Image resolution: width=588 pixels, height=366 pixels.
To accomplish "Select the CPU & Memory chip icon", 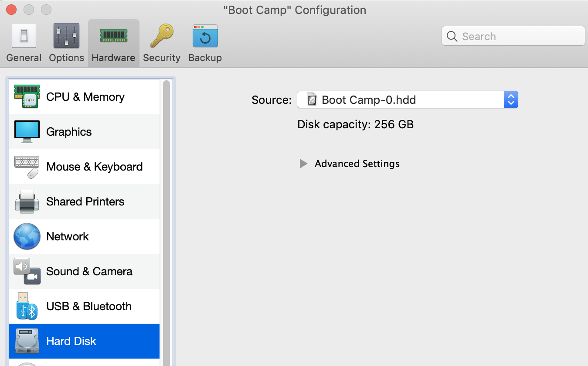I will coord(27,97).
